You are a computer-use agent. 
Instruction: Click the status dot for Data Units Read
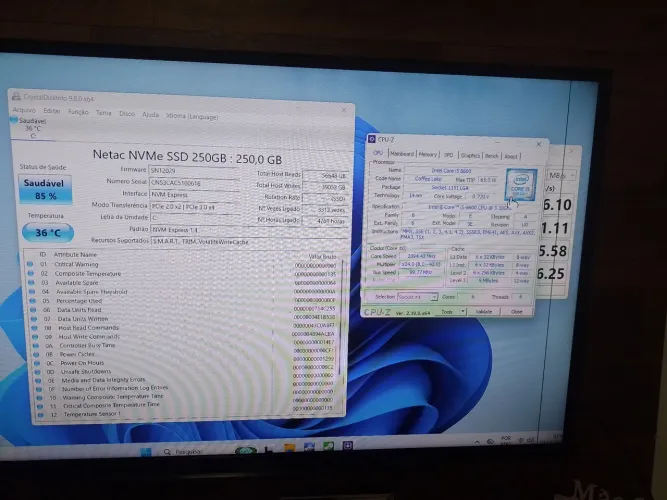(x=34, y=309)
